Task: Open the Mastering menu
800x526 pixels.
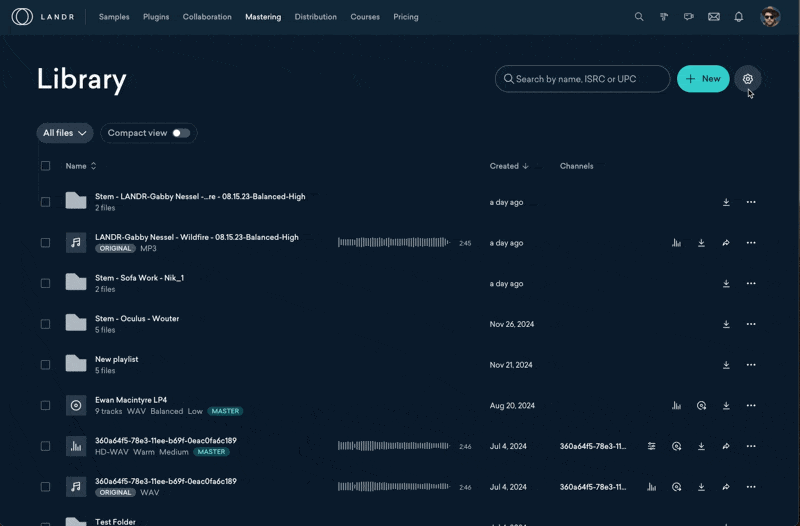Action: 263,17
